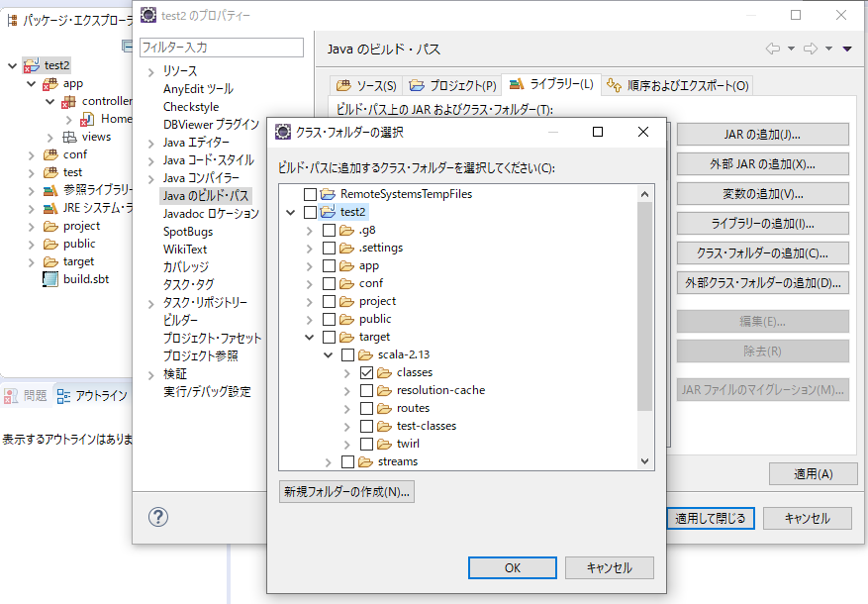Click the 問題 view icon
This screenshot has height=604, width=868.
tap(11, 396)
